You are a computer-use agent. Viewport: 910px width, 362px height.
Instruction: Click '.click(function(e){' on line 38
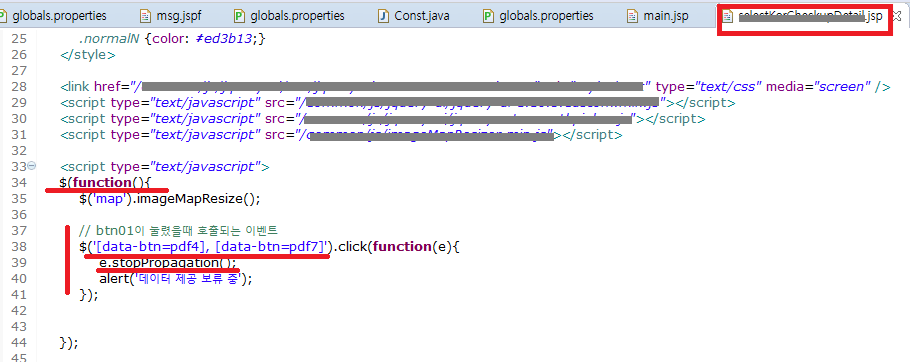click(396, 247)
